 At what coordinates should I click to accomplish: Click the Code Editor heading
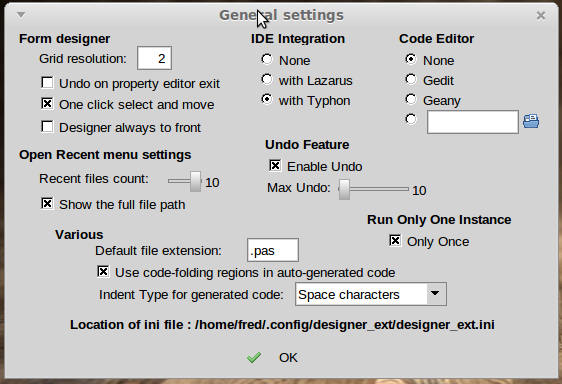pyautogui.click(x=437, y=39)
